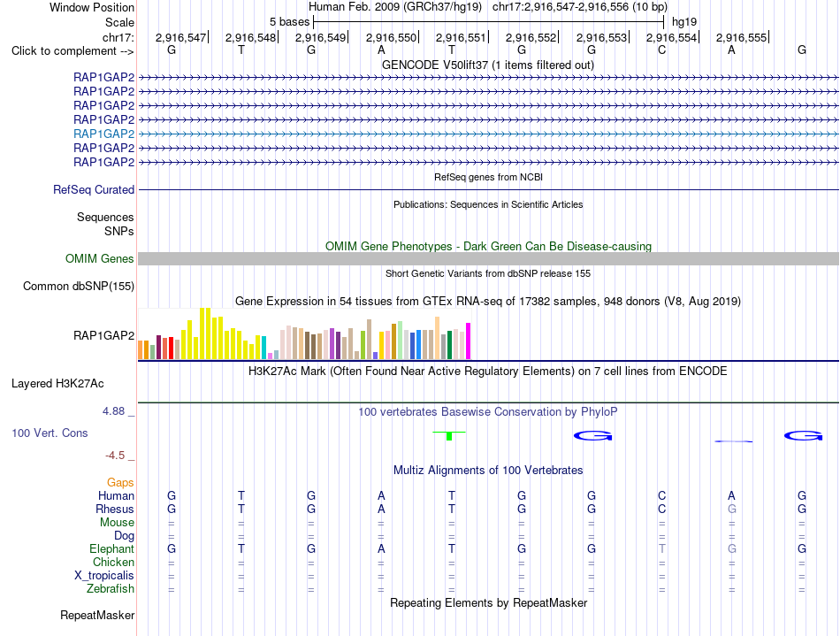Click the last blue G PhyloP logo
The width and height of the screenshot is (840, 636).
(803, 435)
